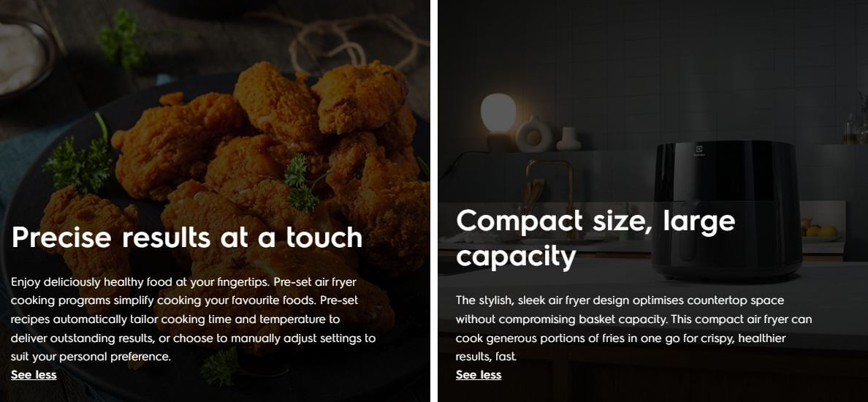Click the word "capacity" in the right heading
Viewport: 868px width, 402px height.
click(x=516, y=257)
